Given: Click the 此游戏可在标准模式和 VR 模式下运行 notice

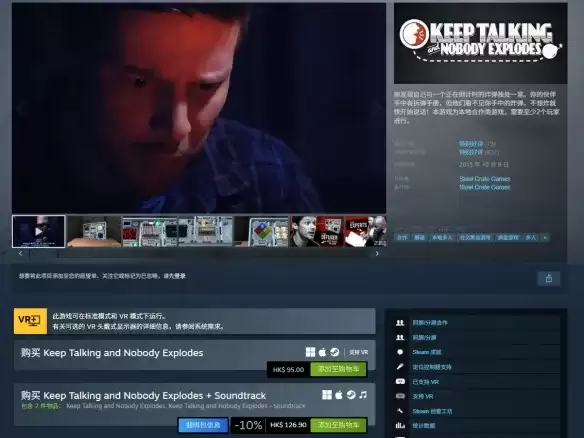Looking at the screenshot, I should tap(108, 316).
